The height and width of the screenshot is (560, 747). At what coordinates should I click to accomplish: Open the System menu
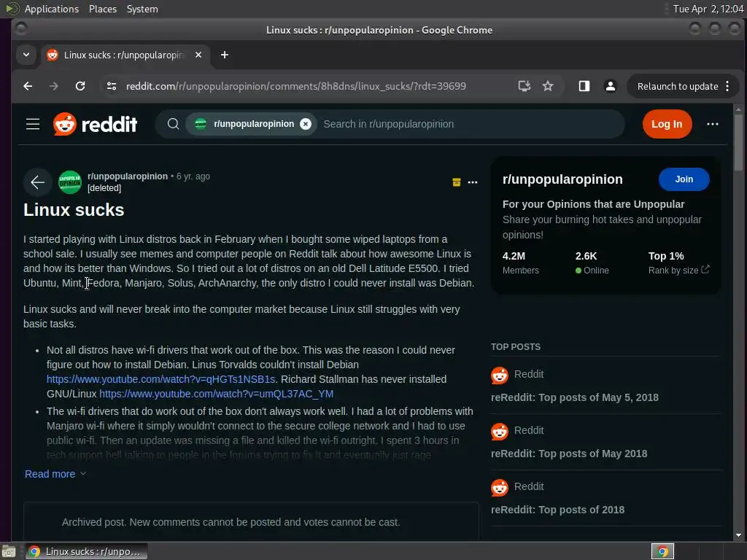pos(142,9)
